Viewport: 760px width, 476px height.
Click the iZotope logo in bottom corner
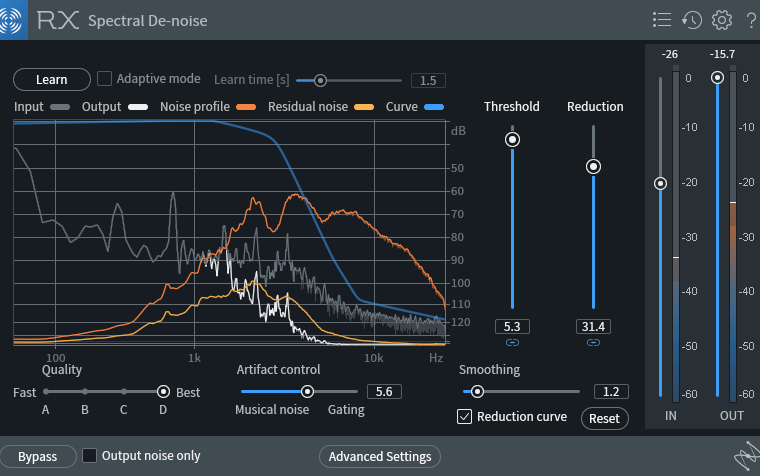(746, 456)
